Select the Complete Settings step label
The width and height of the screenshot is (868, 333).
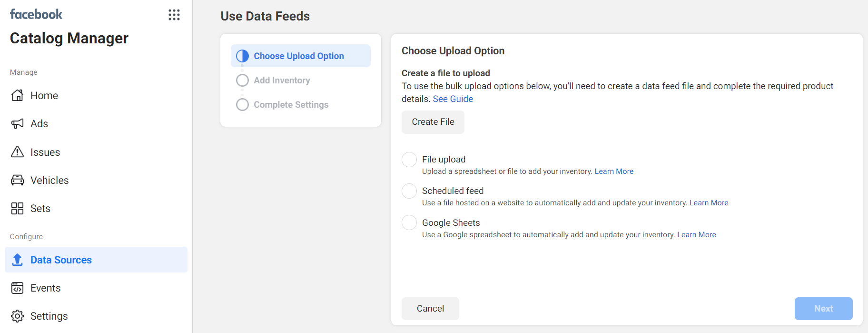point(291,105)
